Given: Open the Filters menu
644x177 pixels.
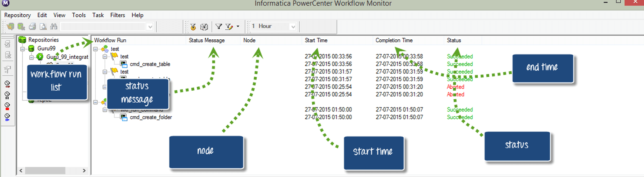Looking at the screenshot, I should (118, 15).
